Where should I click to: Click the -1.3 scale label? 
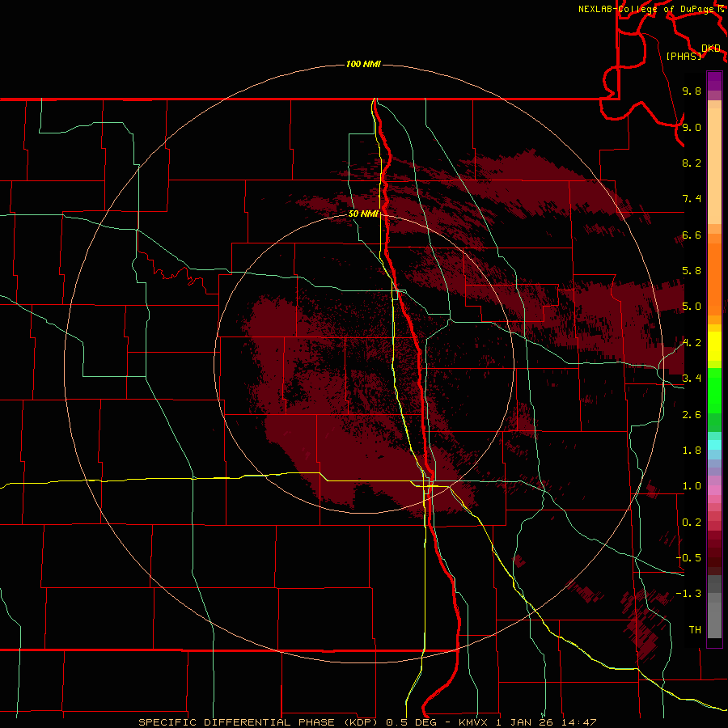(688, 594)
